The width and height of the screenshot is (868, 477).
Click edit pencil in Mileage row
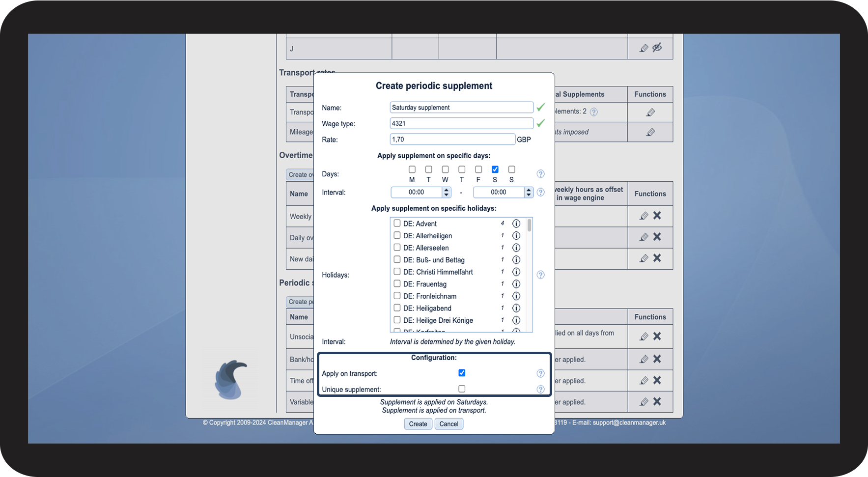coord(650,132)
